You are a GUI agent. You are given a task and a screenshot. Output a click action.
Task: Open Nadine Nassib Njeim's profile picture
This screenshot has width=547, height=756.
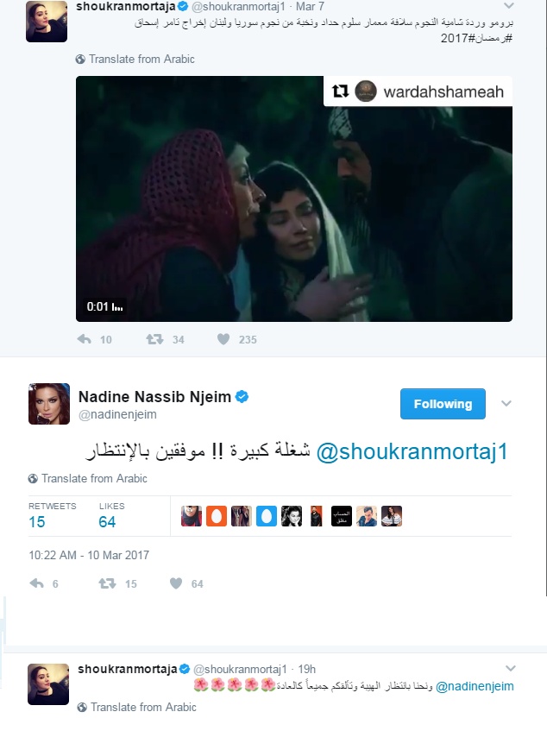coord(49,404)
